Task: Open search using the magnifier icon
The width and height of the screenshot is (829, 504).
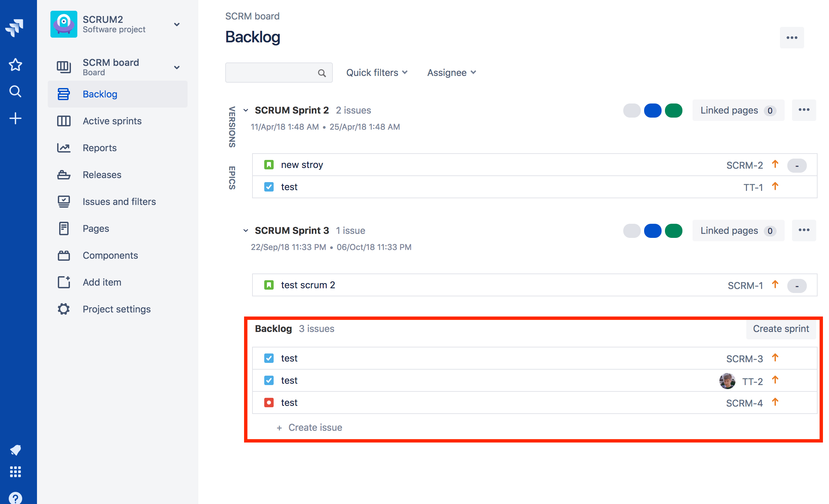Action: click(x=15, y=91)
